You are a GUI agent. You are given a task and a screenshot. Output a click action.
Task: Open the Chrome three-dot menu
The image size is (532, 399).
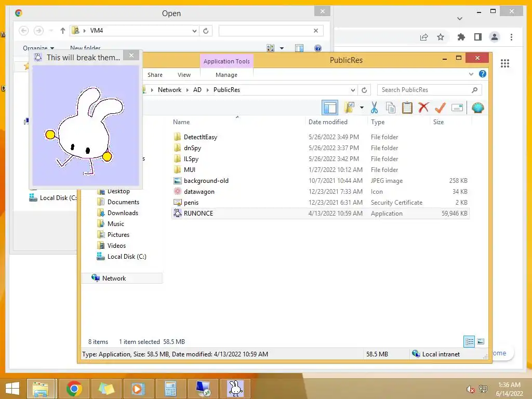[x=511, y=37]
